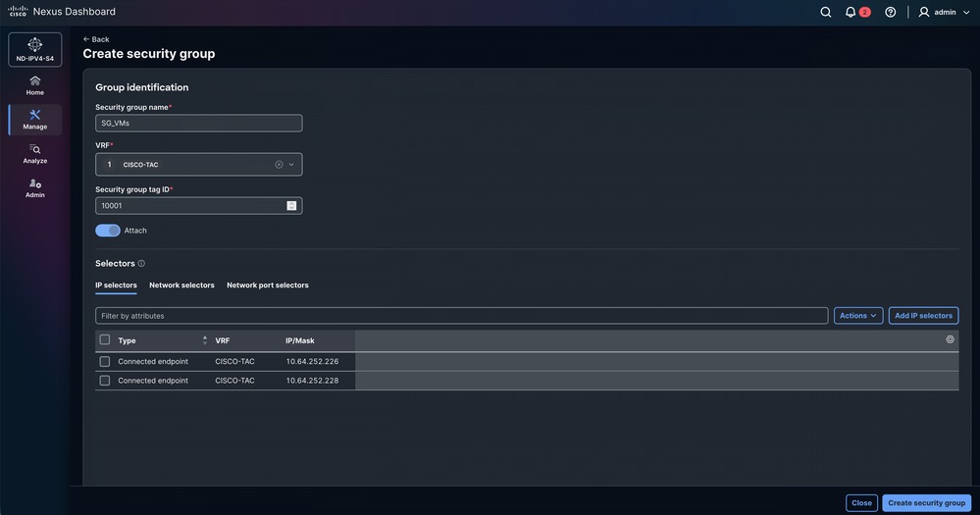Image resolution: width=980 pixels, height=515 pixels.
Task: Click Create security group button
Action: 926,503
